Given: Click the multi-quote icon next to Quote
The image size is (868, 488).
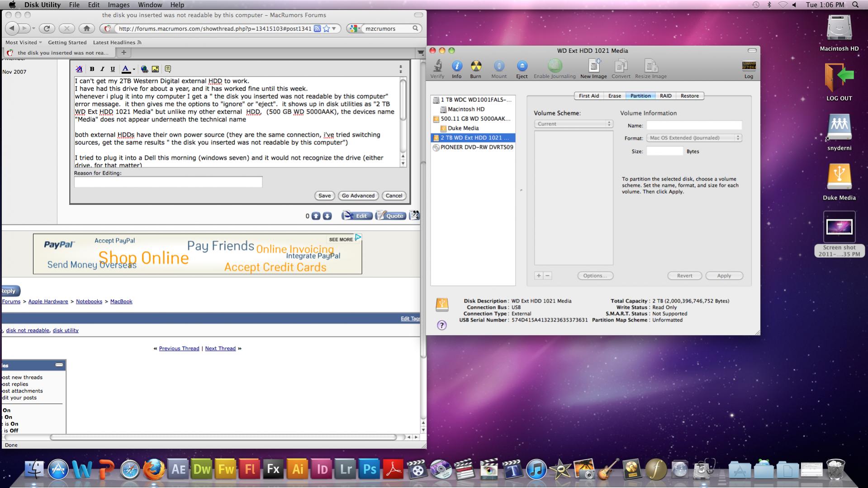Looking at the screenshot, I should (x=414, y=216).
